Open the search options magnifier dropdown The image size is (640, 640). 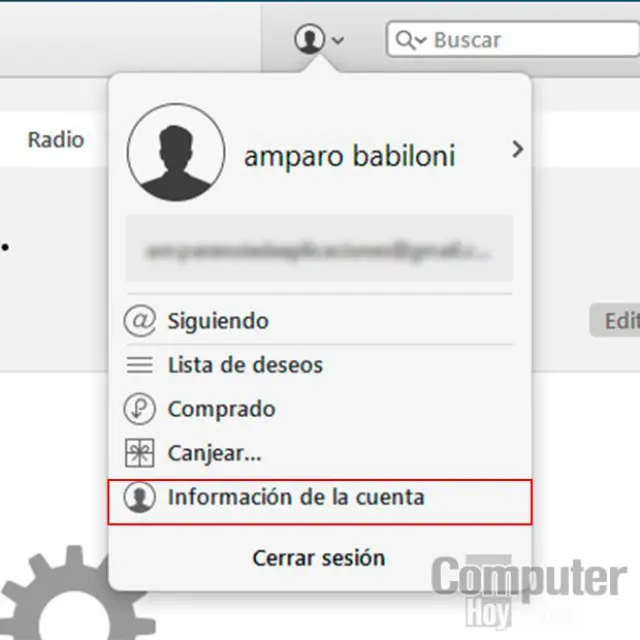pyautogui.click(x=411, y=40)
